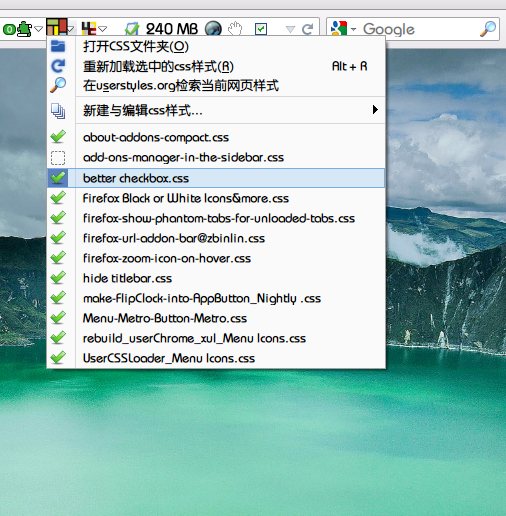This screenshot has width=506, height=516.
Task: Uncheck the better checkbox.css checkmark
Action: point(58,177)
